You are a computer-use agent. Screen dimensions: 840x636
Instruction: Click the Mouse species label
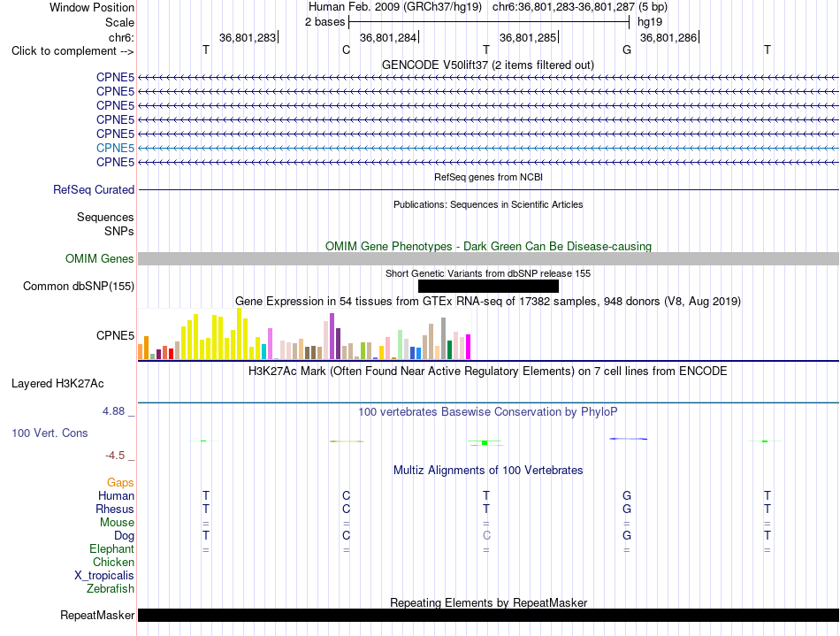point(117,523)
